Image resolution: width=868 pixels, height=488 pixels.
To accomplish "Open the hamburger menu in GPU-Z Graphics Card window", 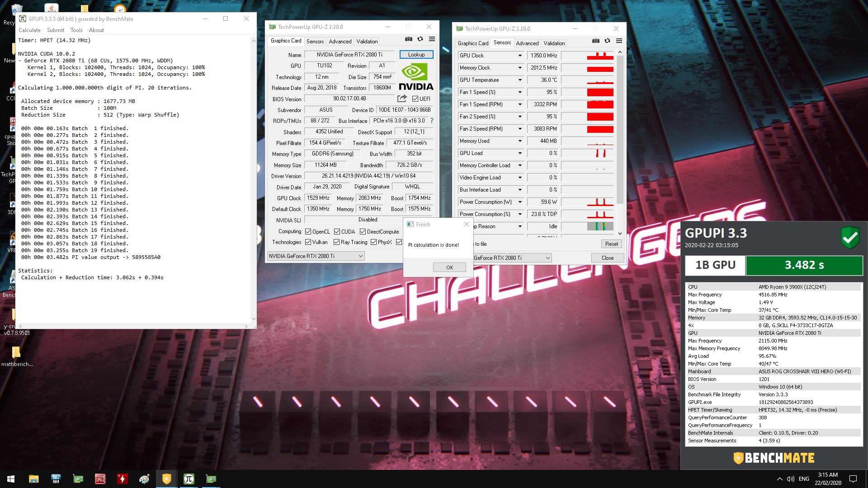I will pos(432,39).
